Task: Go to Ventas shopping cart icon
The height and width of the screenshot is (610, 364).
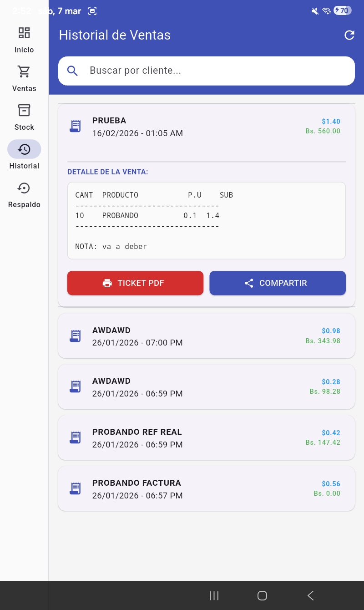Action: point(24,71)
